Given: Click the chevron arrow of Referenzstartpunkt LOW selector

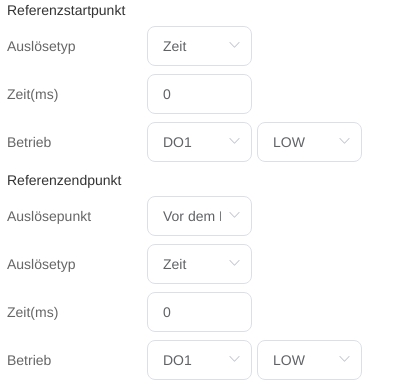Looking at the screenshot, I should pyautogui.click(x=344, y=141).
